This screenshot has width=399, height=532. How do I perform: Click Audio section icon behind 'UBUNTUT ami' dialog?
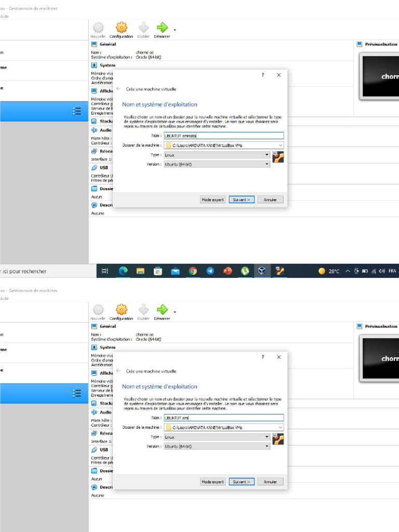[x=94, y=412]
